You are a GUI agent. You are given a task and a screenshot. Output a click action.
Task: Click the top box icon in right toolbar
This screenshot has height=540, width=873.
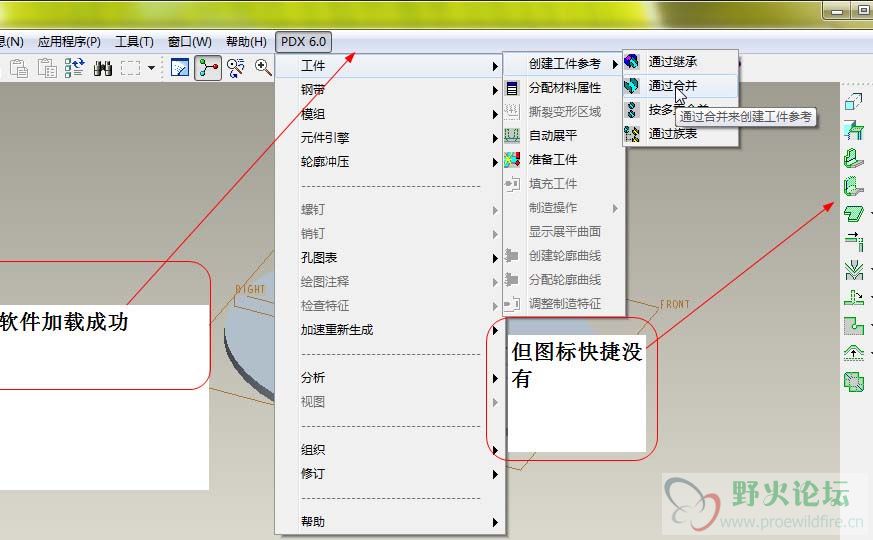click(854, 101)
